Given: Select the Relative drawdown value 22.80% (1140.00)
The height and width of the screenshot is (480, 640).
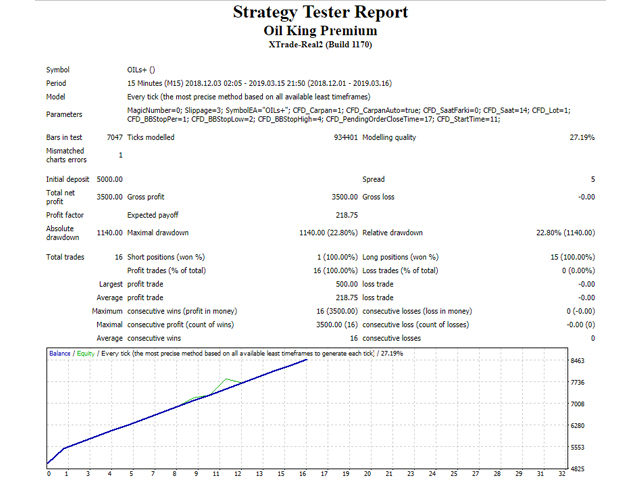Looking at the screenshot, I should point(565,233).
